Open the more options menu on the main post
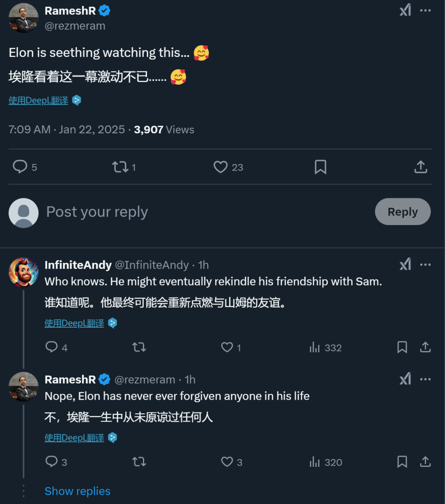Viewport: 445px width, 504px height. point(425,10)
